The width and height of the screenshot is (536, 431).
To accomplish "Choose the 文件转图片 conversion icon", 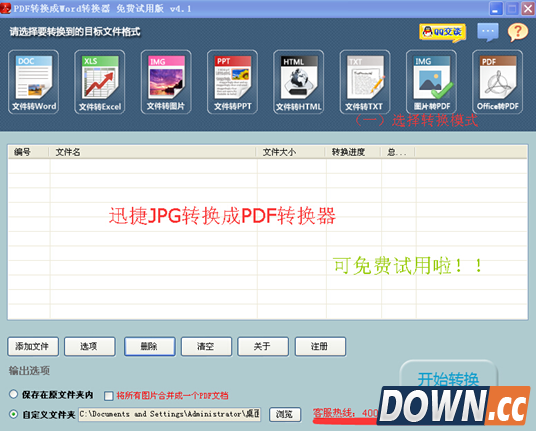I will point(166,82).
